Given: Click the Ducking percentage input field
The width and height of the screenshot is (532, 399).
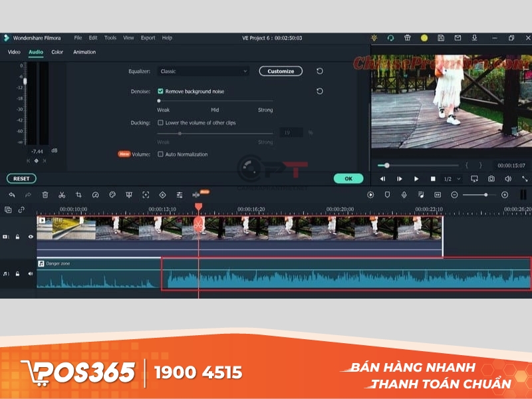Looking at the screenshot, I should [291, 132].
